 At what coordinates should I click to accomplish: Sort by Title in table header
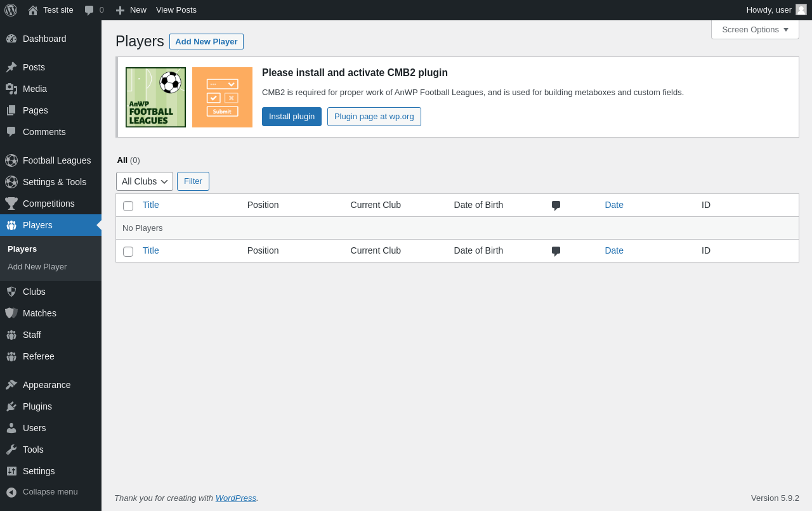coord(151,205)
